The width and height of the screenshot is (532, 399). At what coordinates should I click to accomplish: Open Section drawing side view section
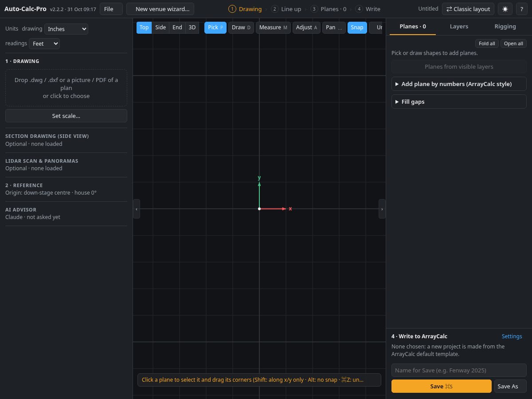click(x=66, y=140)
